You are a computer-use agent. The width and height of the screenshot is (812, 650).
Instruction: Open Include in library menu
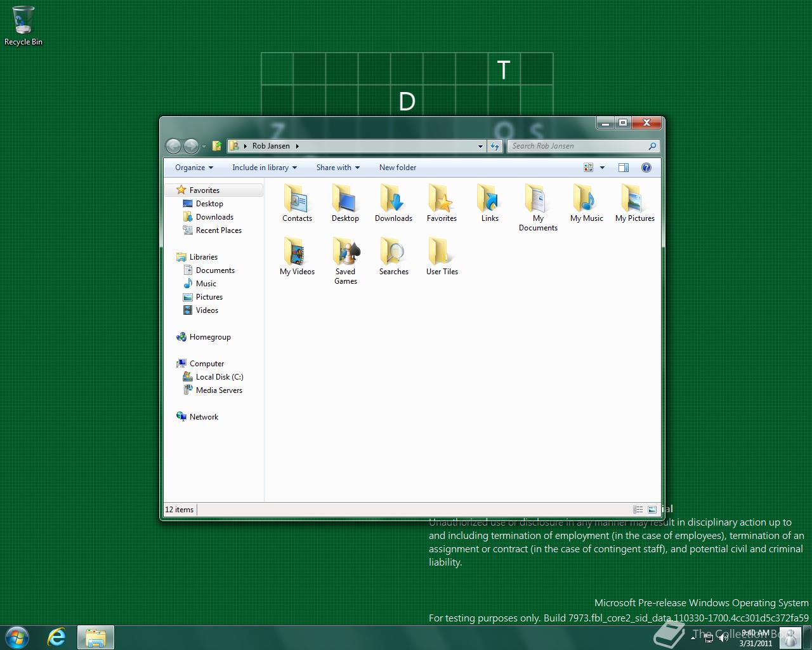(265, 168)
